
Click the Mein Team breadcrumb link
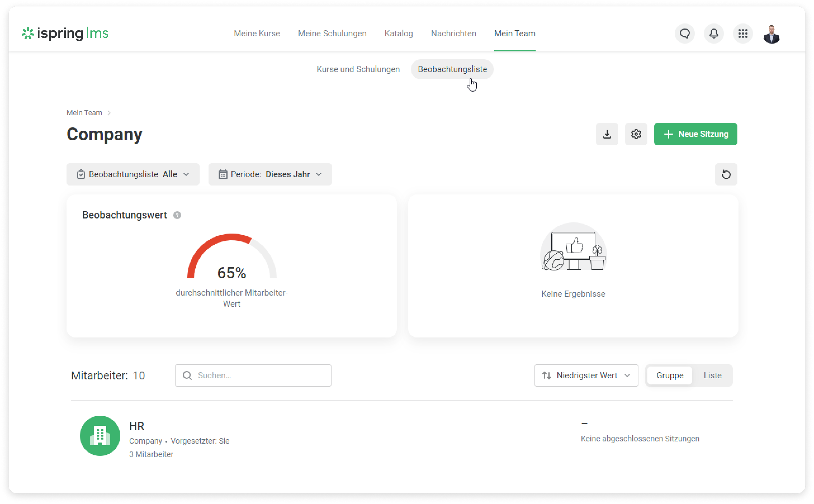(x=84, y=113)
